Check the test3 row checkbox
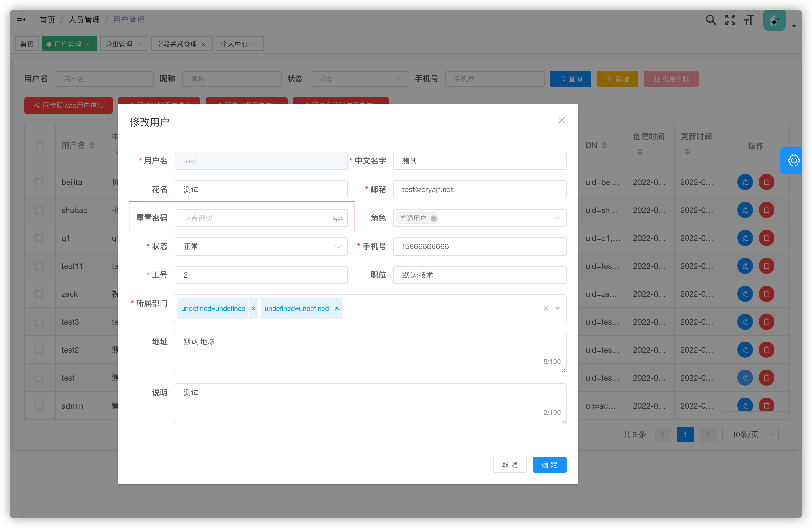812x528 pixels. (x=39, y=322)
